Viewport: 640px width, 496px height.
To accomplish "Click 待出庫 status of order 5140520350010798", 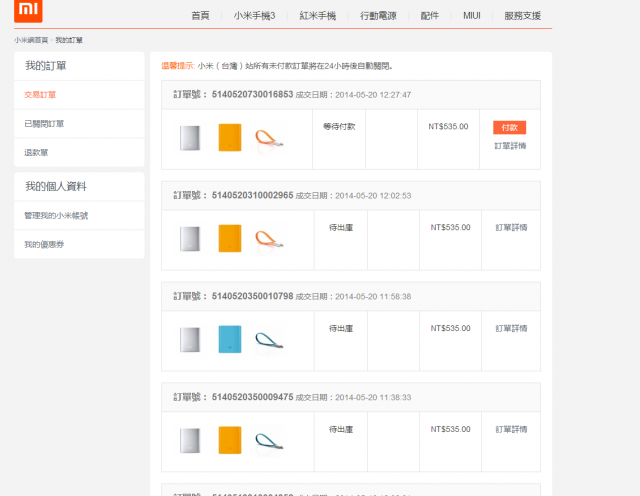I will click(341, 328).
